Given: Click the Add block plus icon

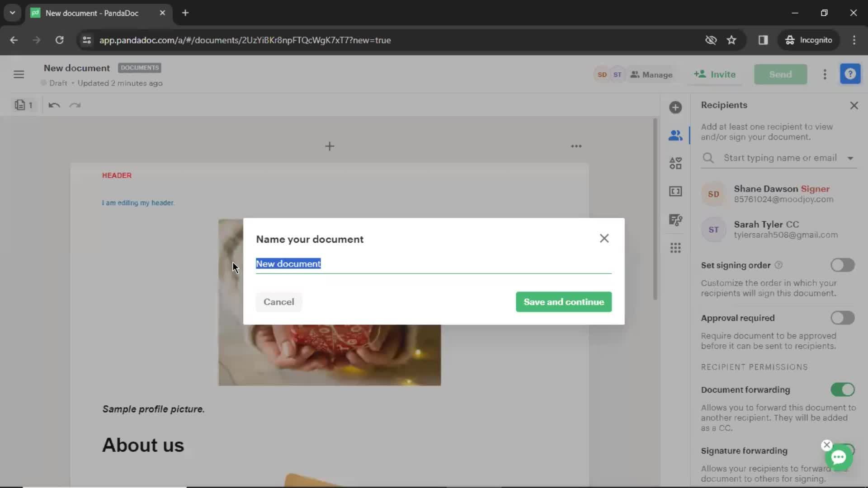Looking at the screenshot, I should pyautogui.click(x=330, y=145).
